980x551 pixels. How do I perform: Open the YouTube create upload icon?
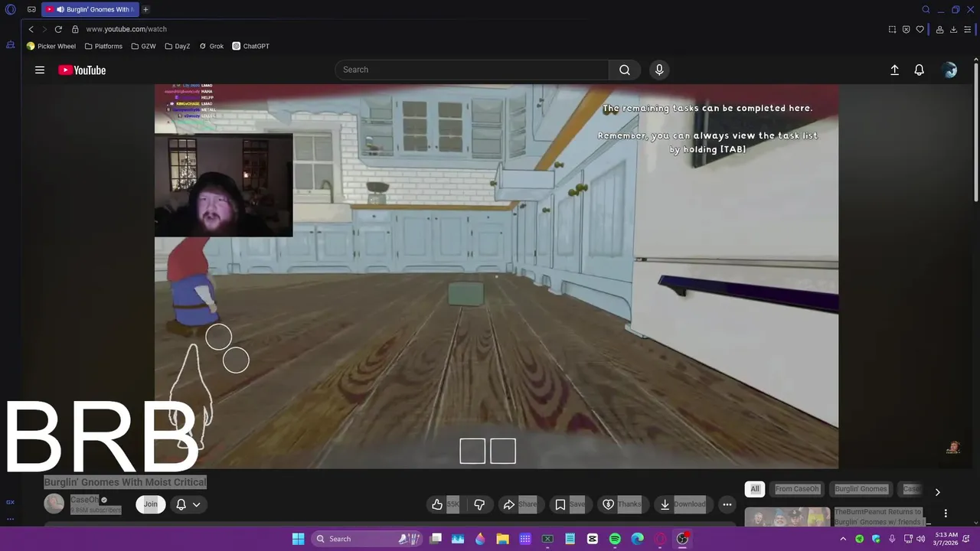point(894,70)
